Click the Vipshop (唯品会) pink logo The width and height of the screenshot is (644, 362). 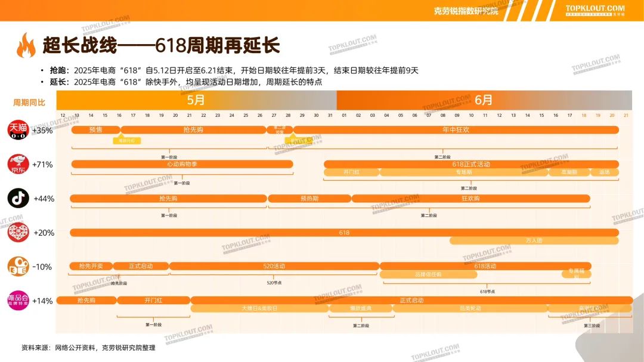point(18,301)
